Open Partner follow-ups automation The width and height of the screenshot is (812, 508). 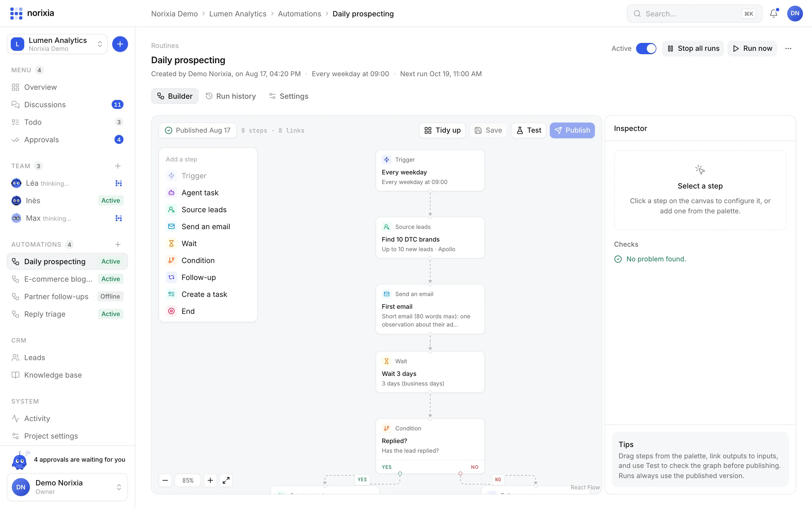[x=67, y=296]
